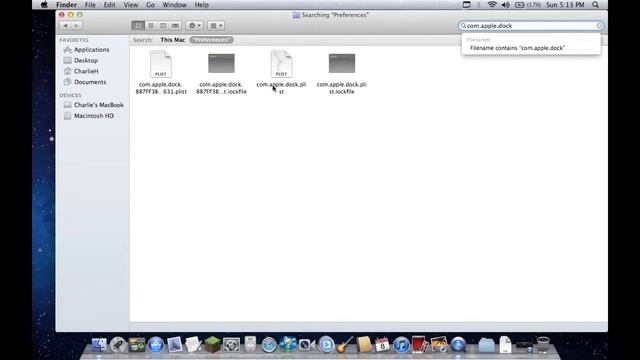Open GarageBand guitar icon in Dock
The width and height of the screenshot is (640, 360).
click(x=345, y=345)
